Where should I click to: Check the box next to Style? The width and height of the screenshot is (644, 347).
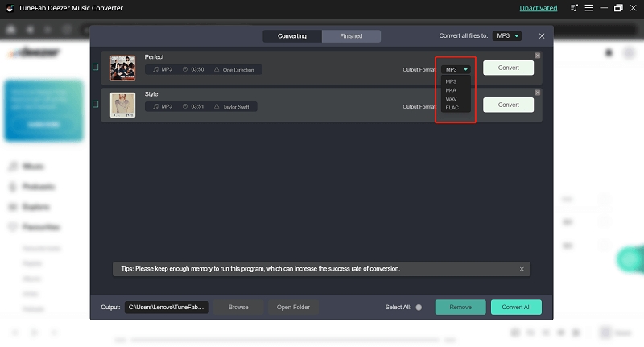pyautogui.click(x=96, y=105)
